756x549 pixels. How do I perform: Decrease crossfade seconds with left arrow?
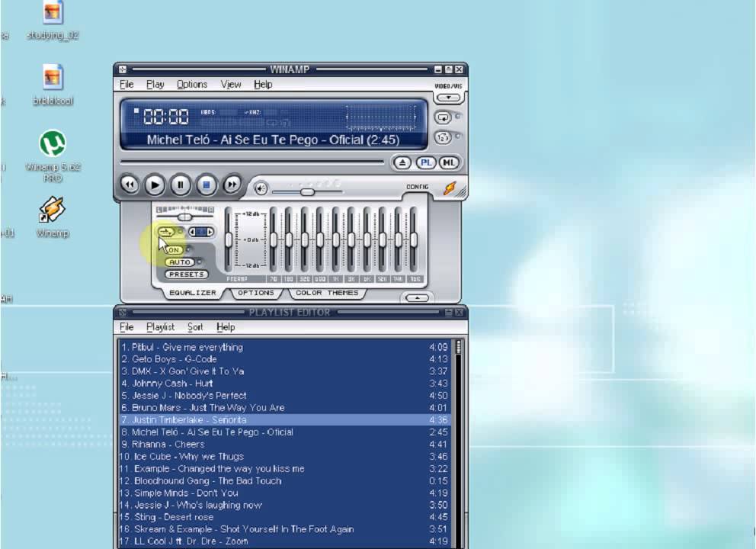click(x=192, y=232)
